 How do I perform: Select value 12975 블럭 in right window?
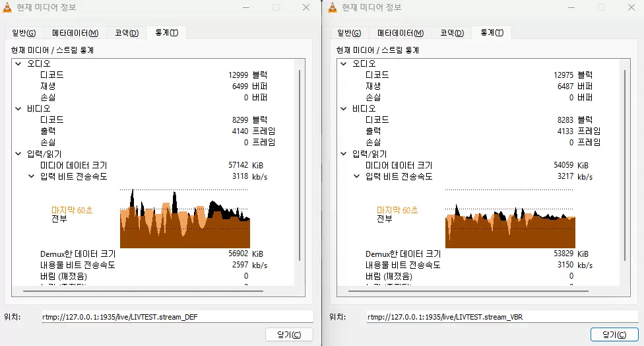pyautogui.click(x=573, y=75)
